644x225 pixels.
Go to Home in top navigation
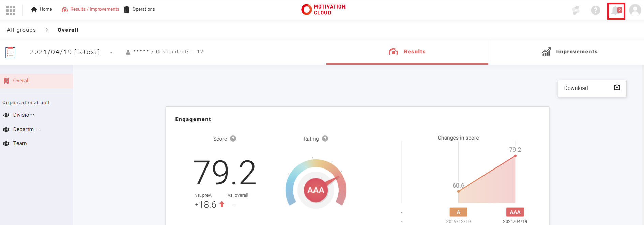tap(42, 9)
